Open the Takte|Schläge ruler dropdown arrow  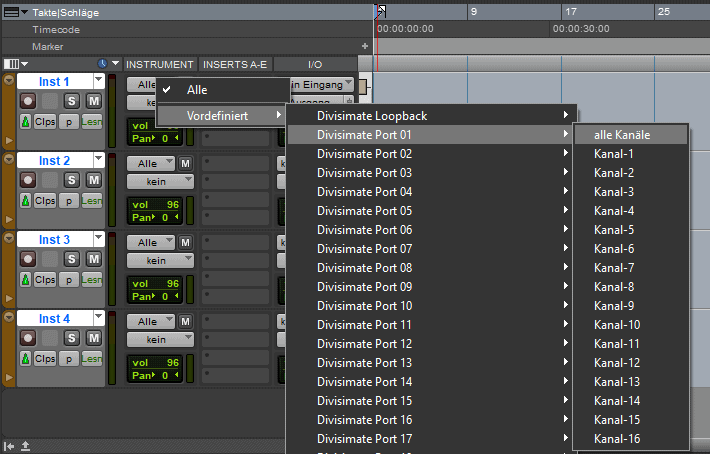[x=24, y=12]
